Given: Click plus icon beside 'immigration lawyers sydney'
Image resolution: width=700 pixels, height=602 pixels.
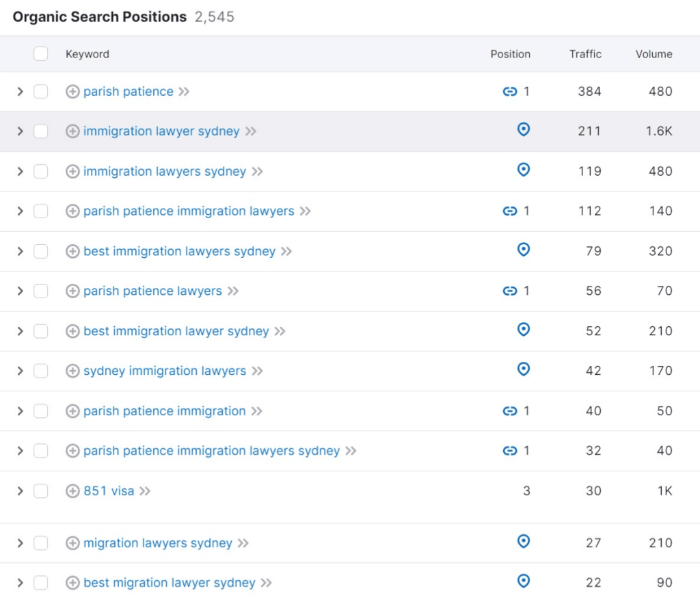Looking at the screenshot, I should coord(72,172).
